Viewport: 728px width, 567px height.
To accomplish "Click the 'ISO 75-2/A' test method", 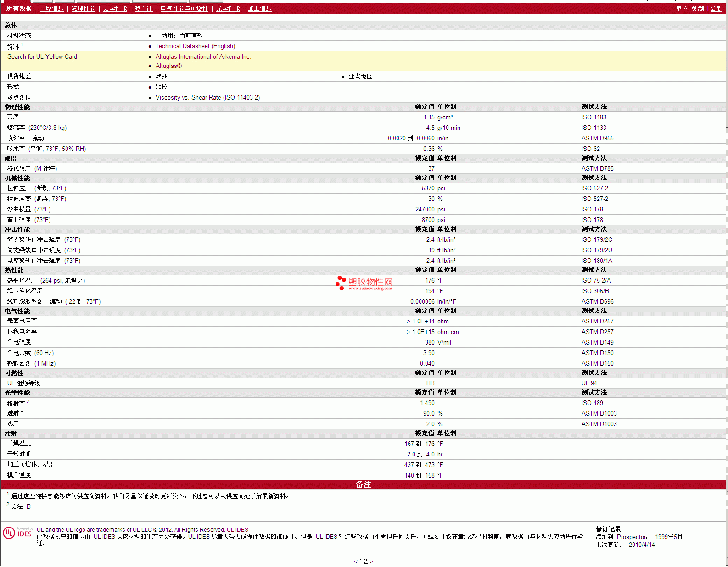I will tap(596, 280).
